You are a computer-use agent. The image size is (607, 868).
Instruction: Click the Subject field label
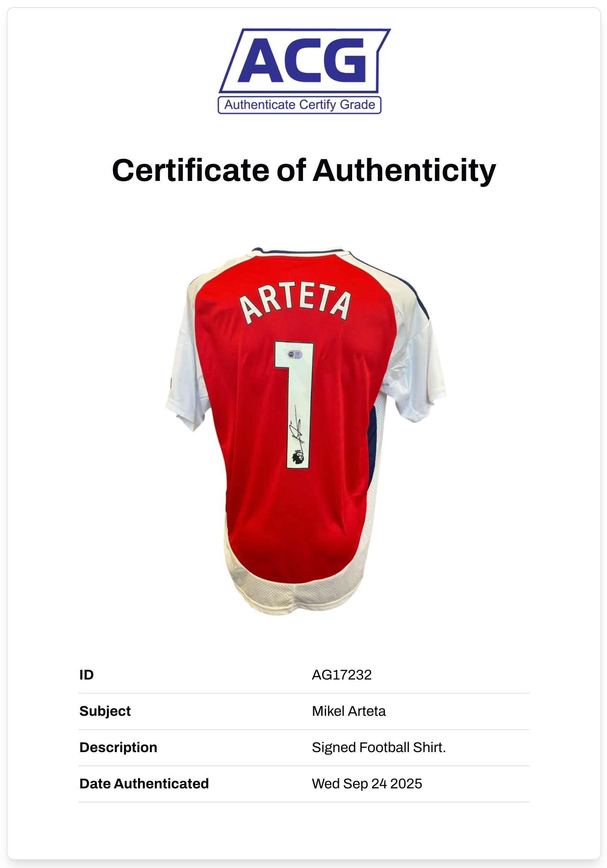point(105,711)
